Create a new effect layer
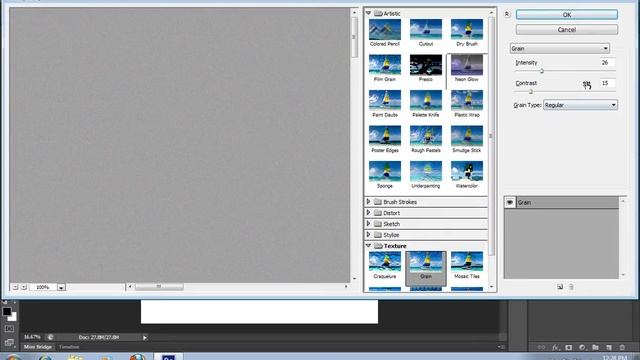 [560, 287]
